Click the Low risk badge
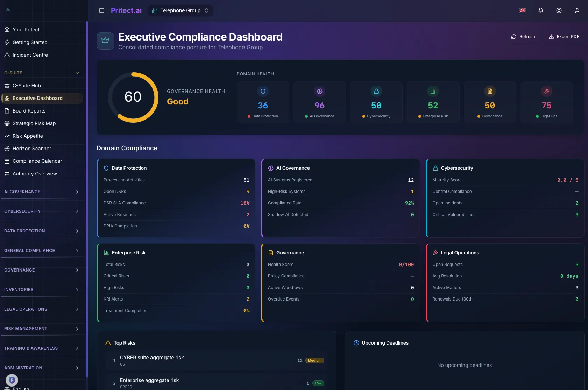This screenshot has width=588, height=390. 318,383
